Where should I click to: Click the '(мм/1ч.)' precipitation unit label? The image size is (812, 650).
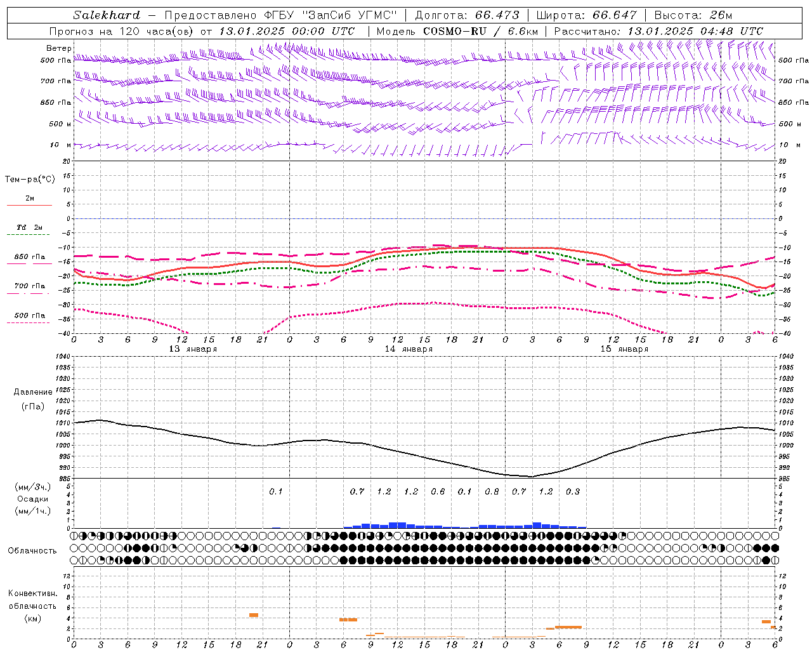[x=32, y=511]
